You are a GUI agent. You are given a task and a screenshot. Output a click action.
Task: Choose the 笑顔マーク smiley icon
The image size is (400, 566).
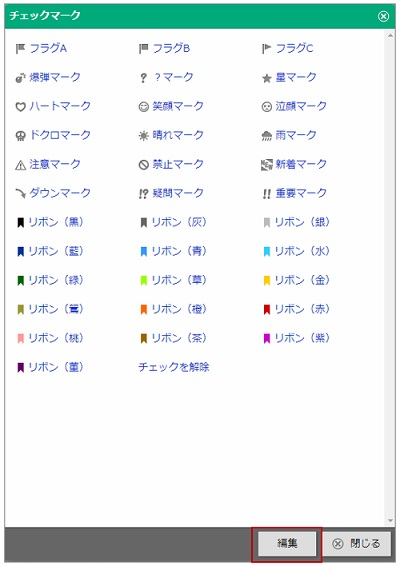click(x=144, y=106)
